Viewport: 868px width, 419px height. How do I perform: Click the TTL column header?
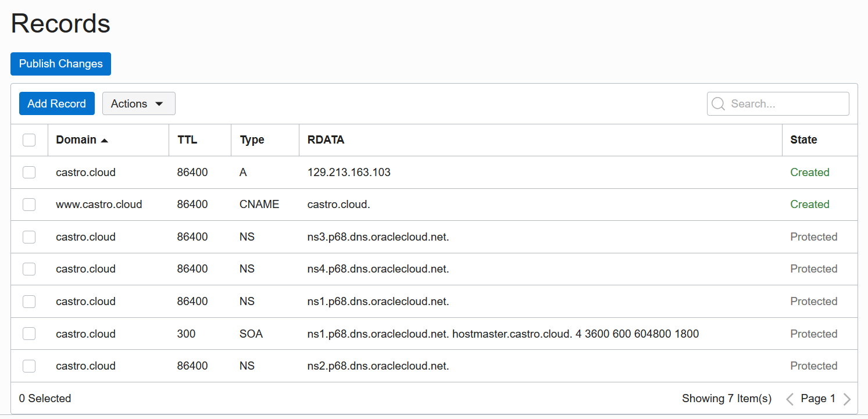[x=187, y=140]
